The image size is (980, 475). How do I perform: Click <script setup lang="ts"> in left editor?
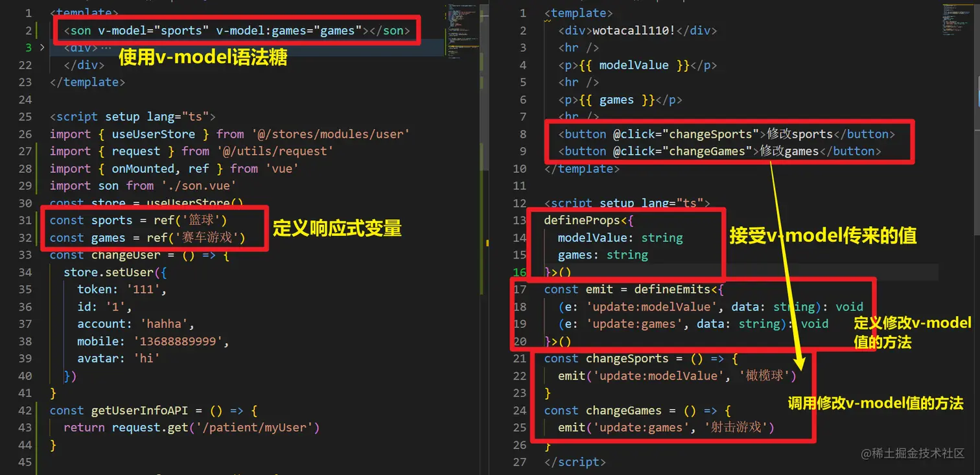[x=133, y=117]
